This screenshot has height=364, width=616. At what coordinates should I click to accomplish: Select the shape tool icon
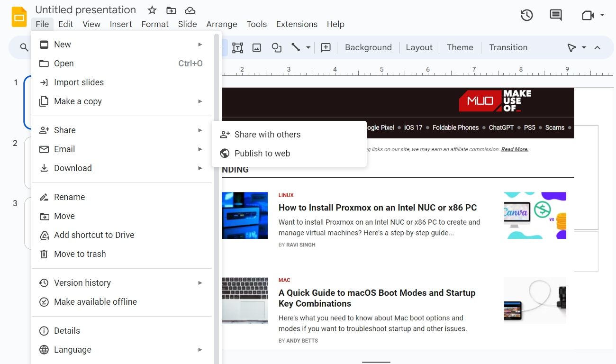coord(276,47)
